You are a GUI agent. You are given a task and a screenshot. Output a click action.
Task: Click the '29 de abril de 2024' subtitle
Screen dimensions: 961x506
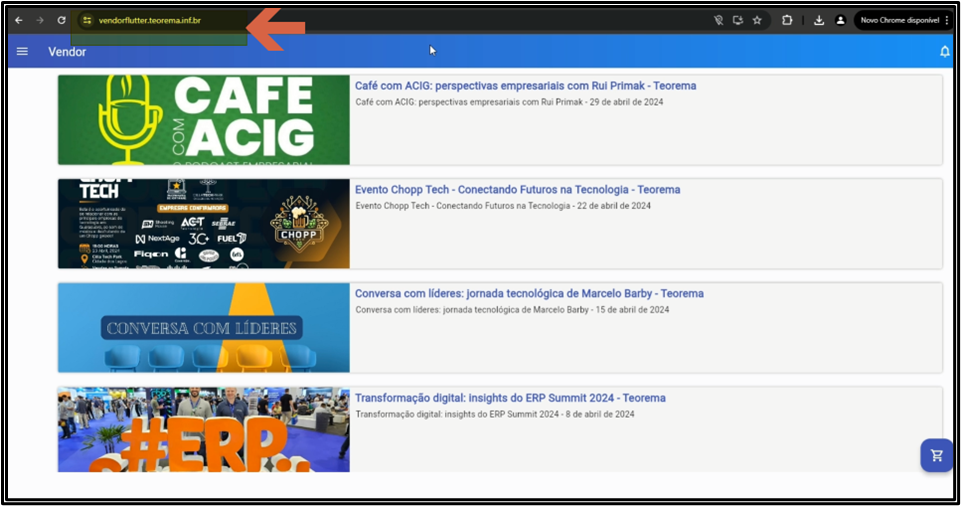[626, 102]
